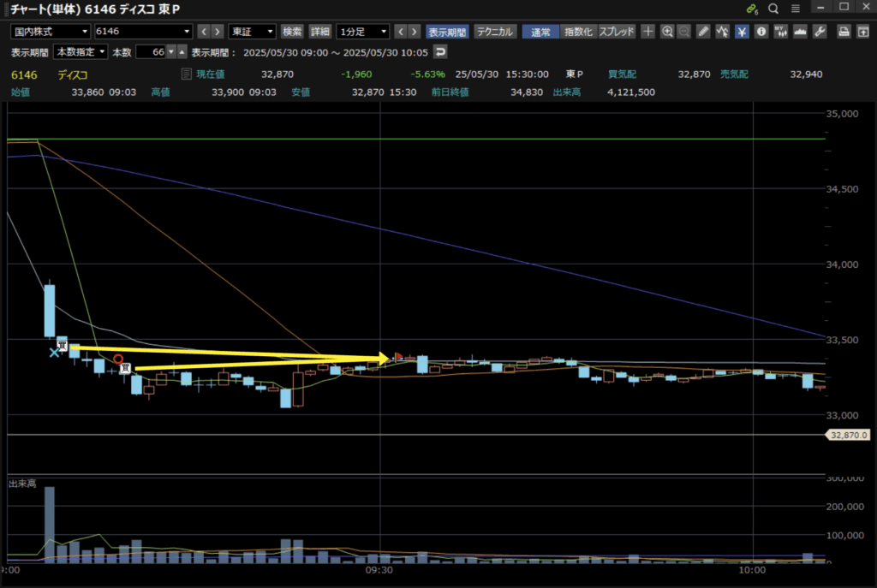Open the hamburger menu icon
The height and width of the screenshot is (588, 877).
[x=796, y=9]
